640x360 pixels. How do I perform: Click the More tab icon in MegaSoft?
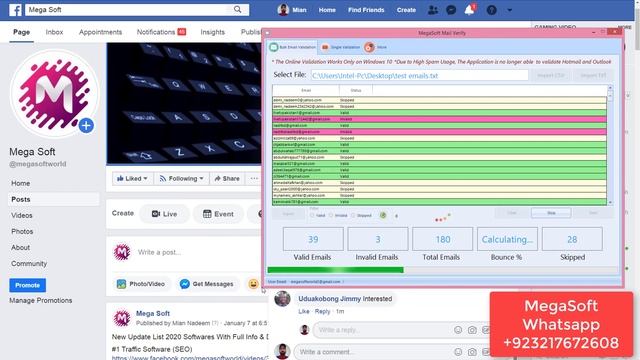tap(369, 47)
